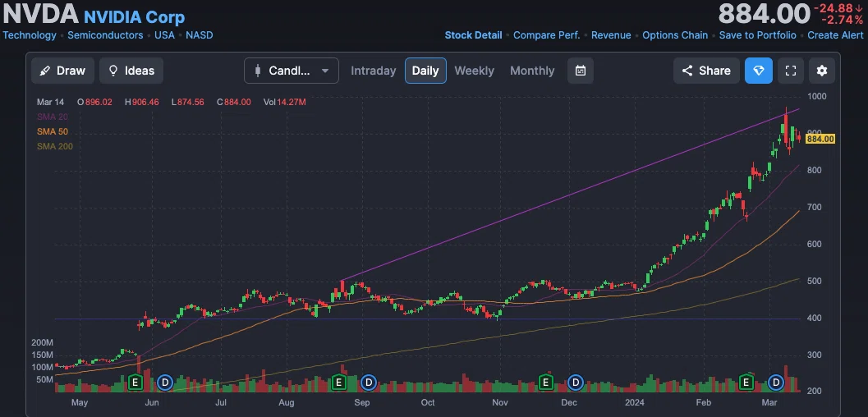868x417 pixels.
Task: Open the Options Chain
Action: click(675, 34)
